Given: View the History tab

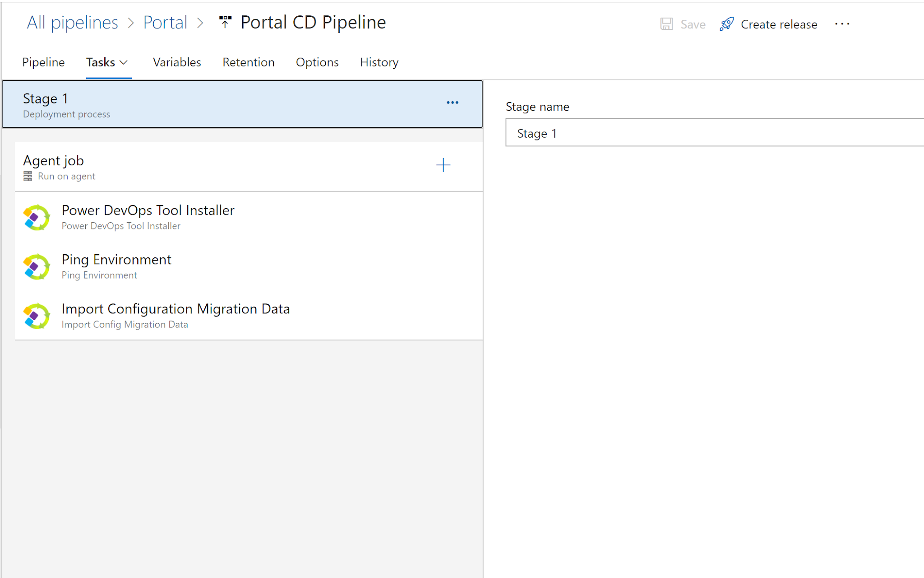Looking at the screenshot, I should coord(379,62).
